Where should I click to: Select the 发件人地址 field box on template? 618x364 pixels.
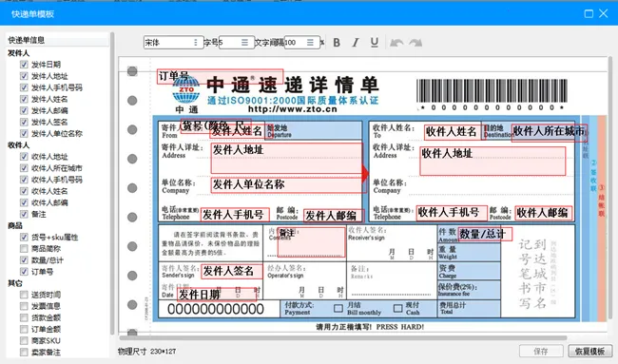coord(286,159)
